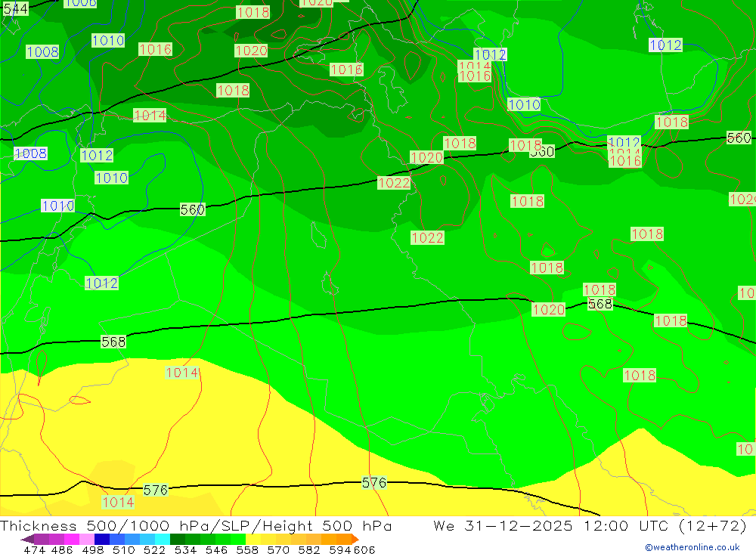Click the 474 legend value
This screenshot has width=756, height=554.
pyautogui.click(x=34, y=549)
